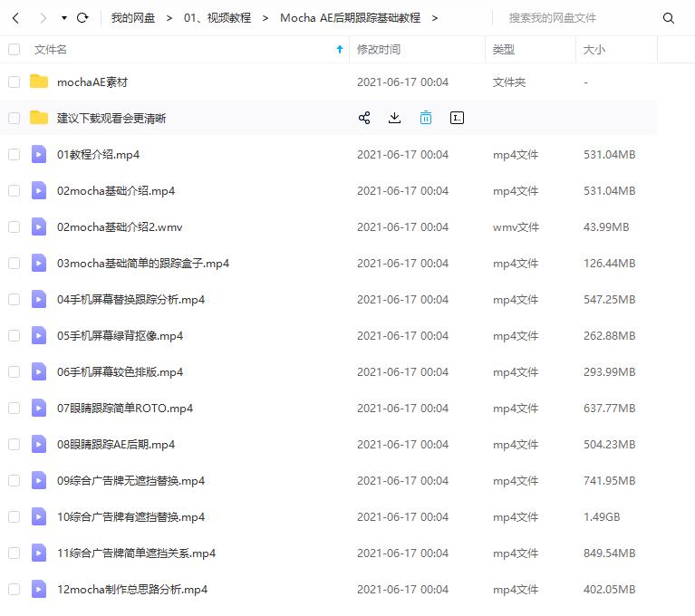
Task: Select file name 09综合广告牌无遮挡替换.mp4
Action: coord(130,481)
